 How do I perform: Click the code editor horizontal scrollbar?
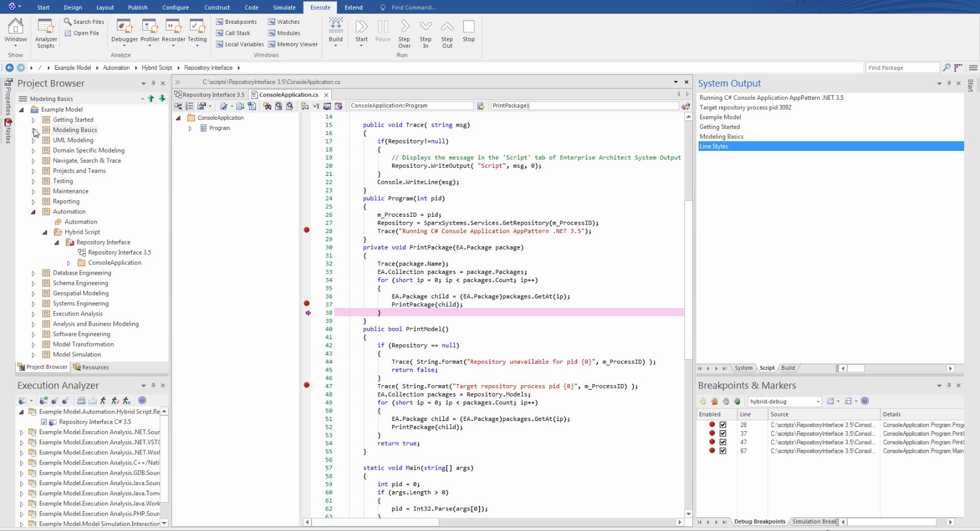pos(493,522)
